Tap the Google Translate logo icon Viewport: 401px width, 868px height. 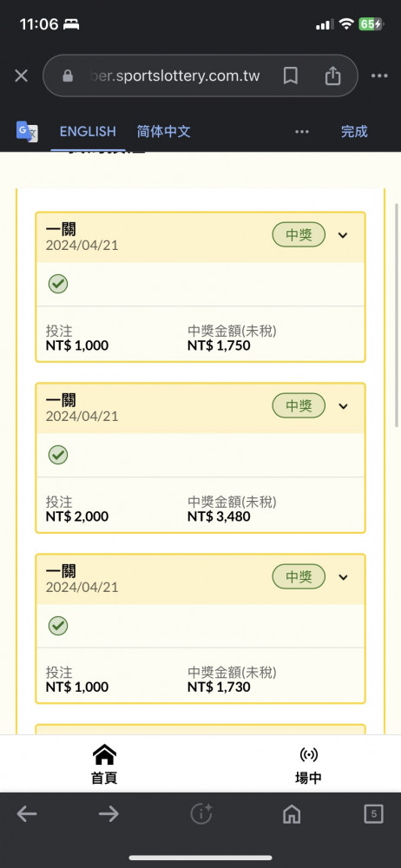27,131
